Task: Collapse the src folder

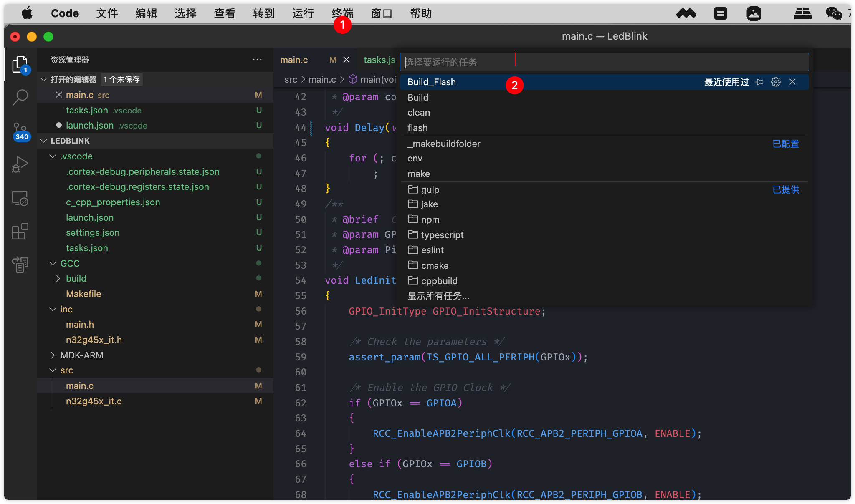Action: pyautogui.click(x=53, y=370)
